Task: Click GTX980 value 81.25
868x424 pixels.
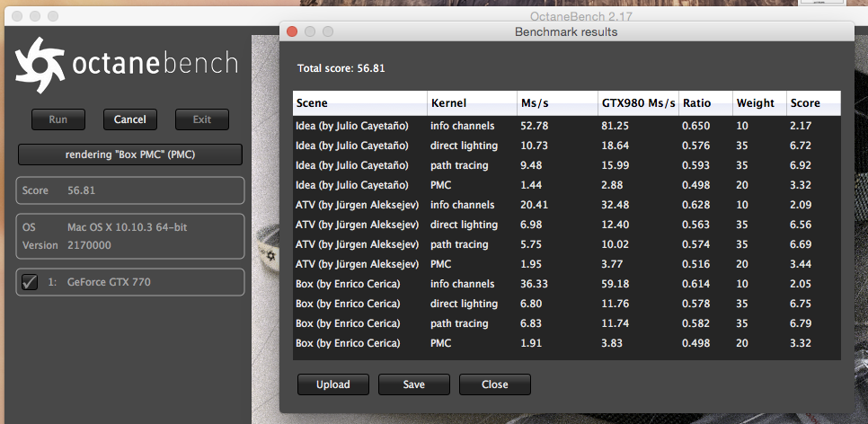Action: [615, 126]
